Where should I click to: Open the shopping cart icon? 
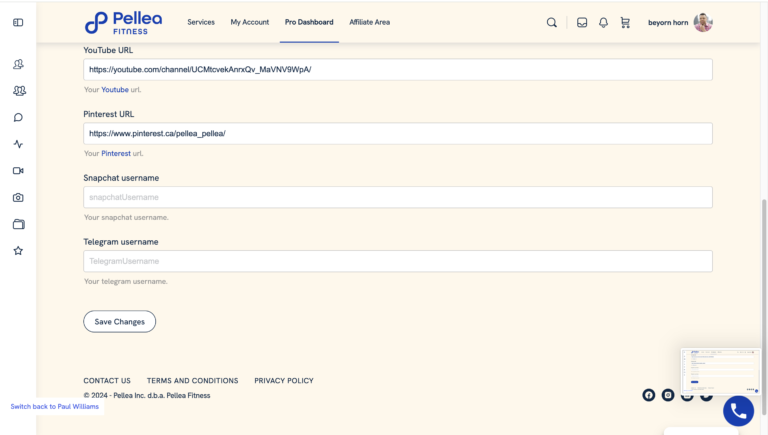click(x=625, y=23)
